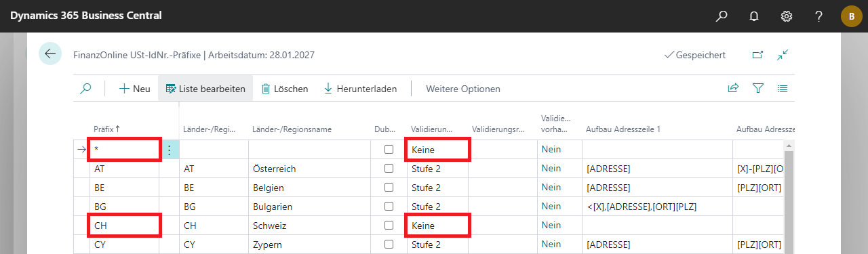Open the notifications bell
Viewport: 868px width, 254px height.
point(754,16)
